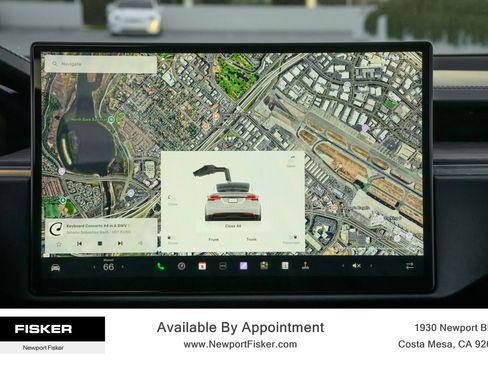Open the purple app icon in dock

pos(244,266)
